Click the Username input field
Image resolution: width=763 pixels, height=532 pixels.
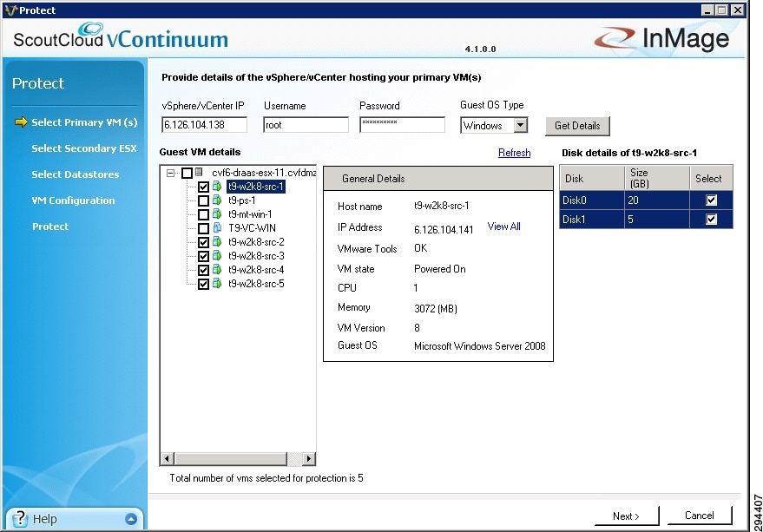tap(306, 125)
